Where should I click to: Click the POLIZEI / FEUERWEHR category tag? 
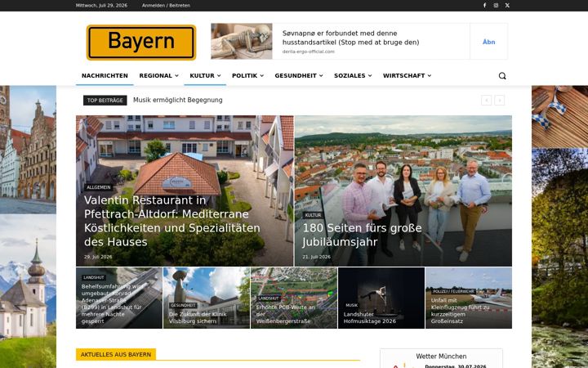[x=453, y=291]
